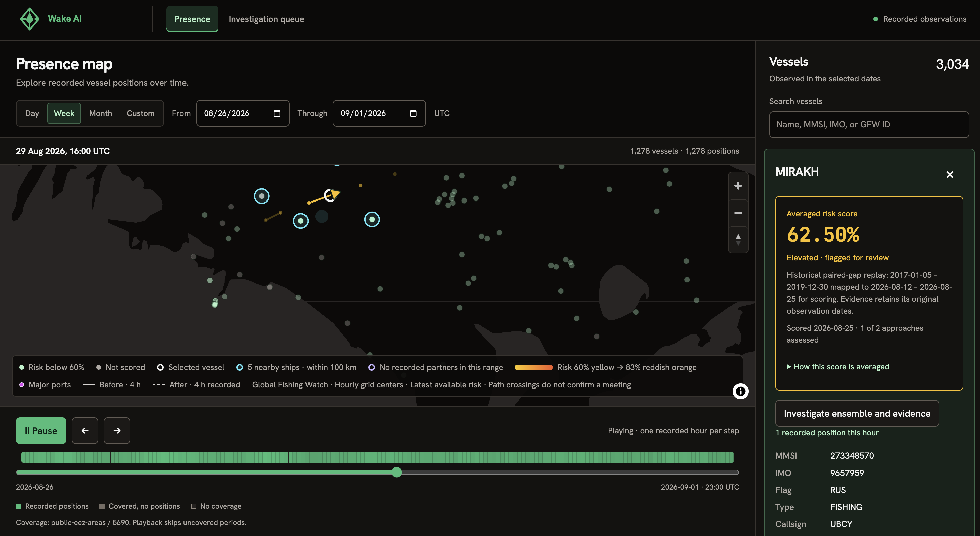
Task: Click '1 recorded position this hour' text
Action: coord(827,432)
